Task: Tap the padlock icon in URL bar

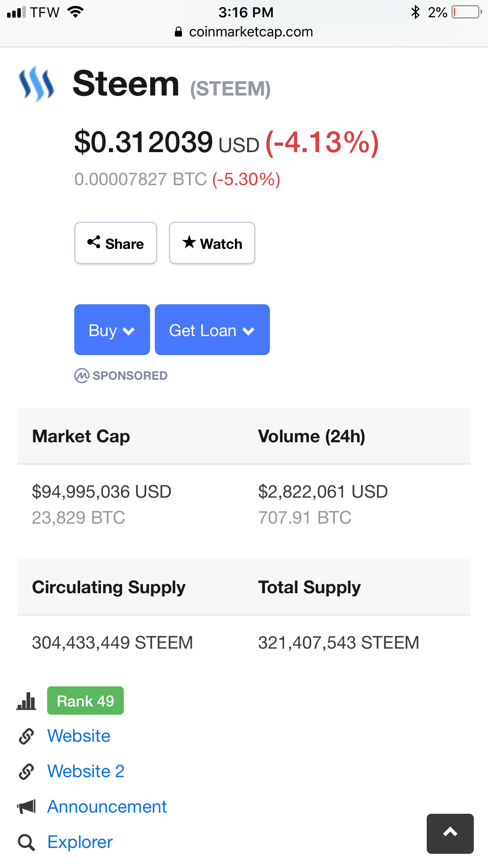Action: [178, 32]
